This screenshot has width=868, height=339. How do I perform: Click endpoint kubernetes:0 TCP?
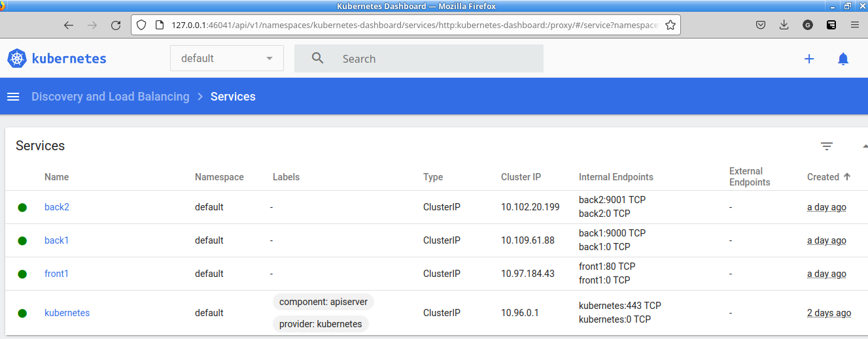615,319
